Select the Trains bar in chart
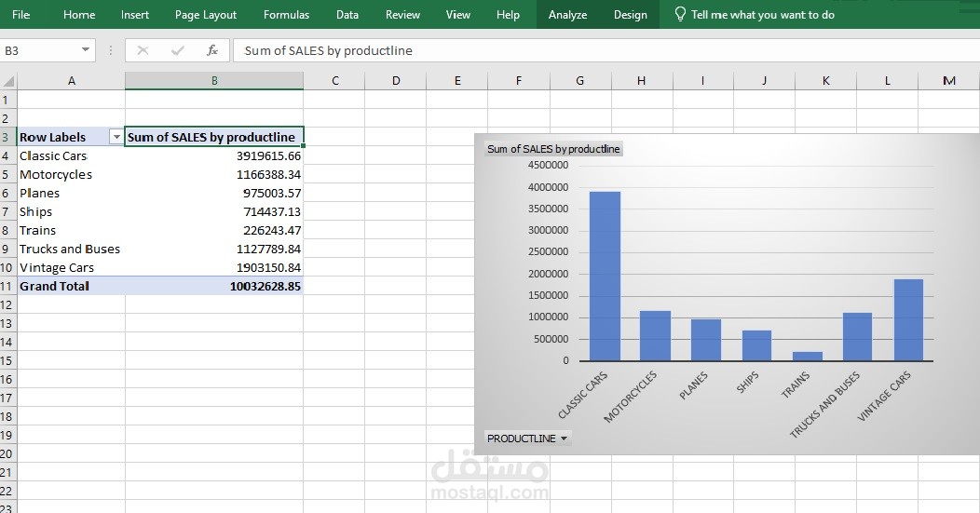This screenshot has width=980, height=513. (808, 357)
